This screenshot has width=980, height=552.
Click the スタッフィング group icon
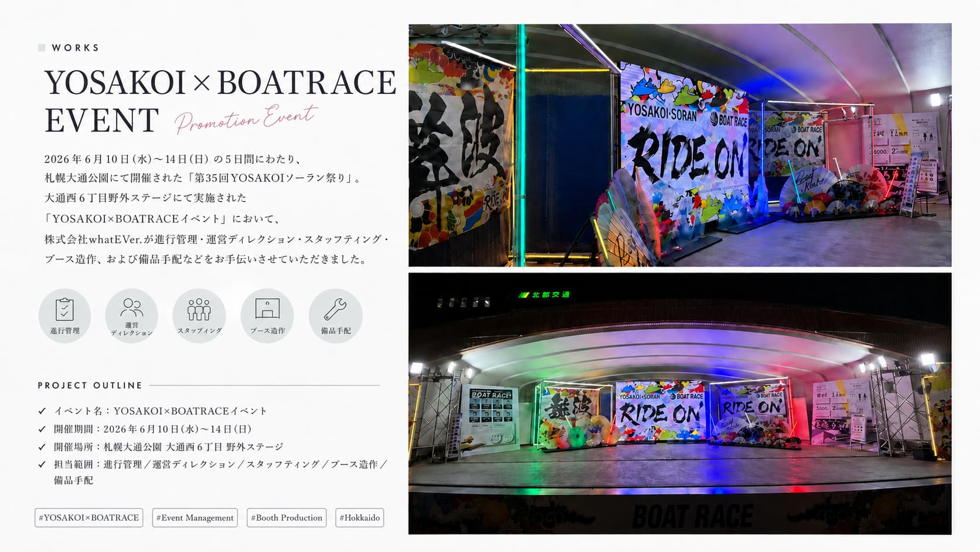point(199,315)
